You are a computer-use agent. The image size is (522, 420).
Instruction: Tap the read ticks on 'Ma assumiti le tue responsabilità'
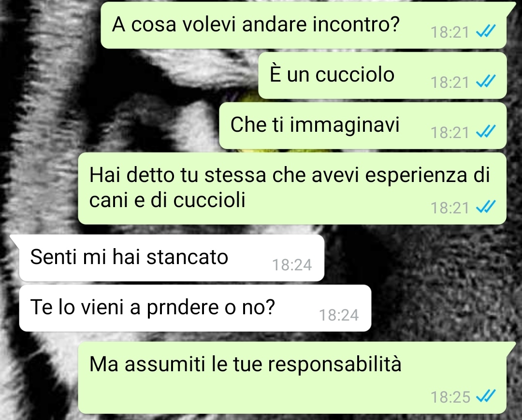click(486, 395)
